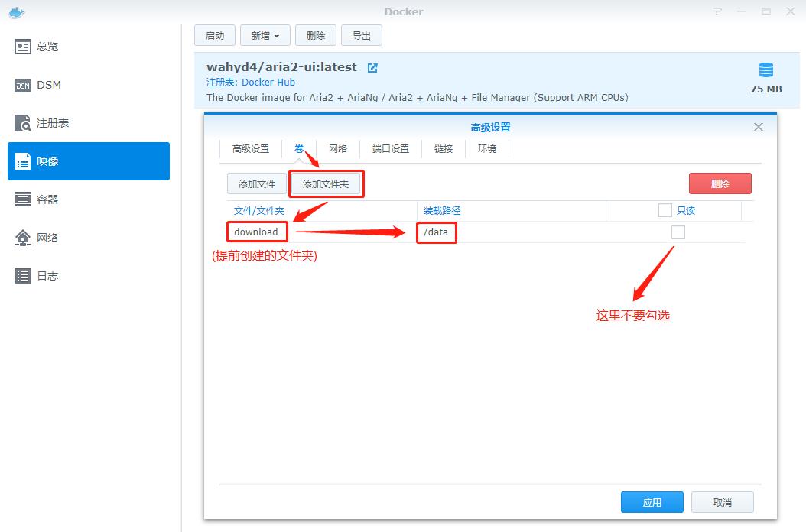806x532 pixels.
Task: Open 总览 overview in sidebar
Action: click(x=89, y=47)
